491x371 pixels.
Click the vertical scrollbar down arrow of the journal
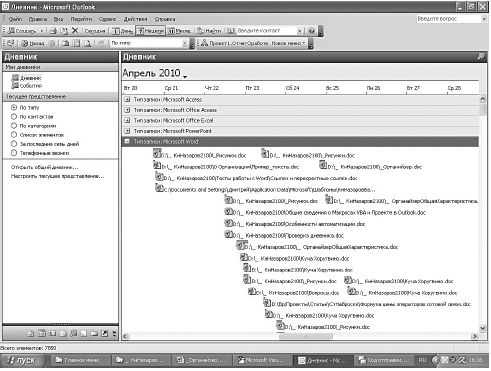482,328
